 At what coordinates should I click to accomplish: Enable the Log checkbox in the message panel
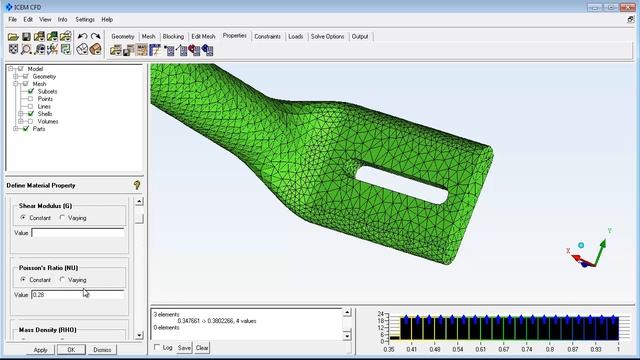(157, 347)
